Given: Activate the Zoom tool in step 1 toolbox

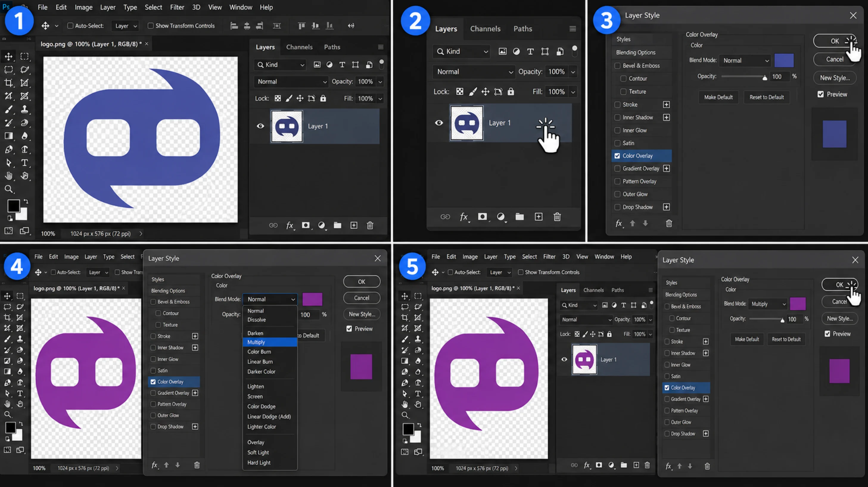Looking at the screenshot, I should click(8, 189).
